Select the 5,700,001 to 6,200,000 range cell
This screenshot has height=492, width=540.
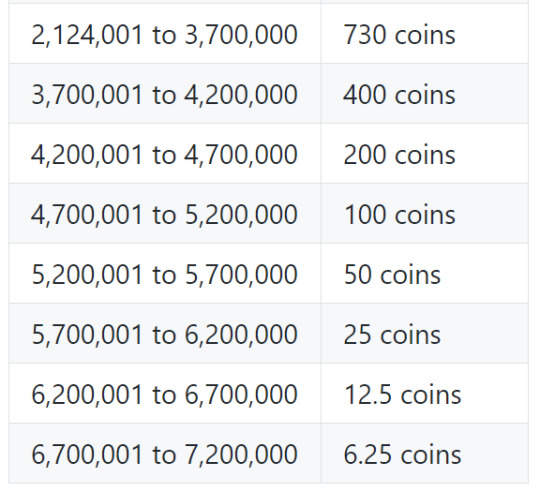165,334
